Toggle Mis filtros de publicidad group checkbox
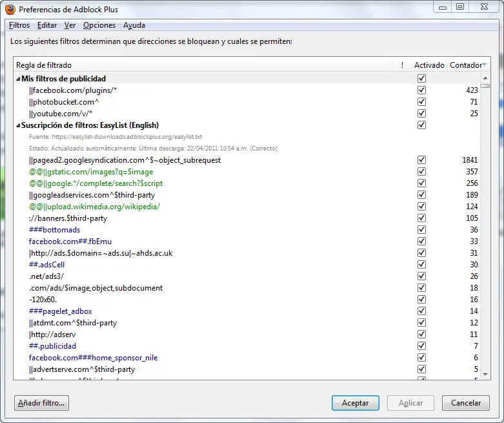 [421, 79]
